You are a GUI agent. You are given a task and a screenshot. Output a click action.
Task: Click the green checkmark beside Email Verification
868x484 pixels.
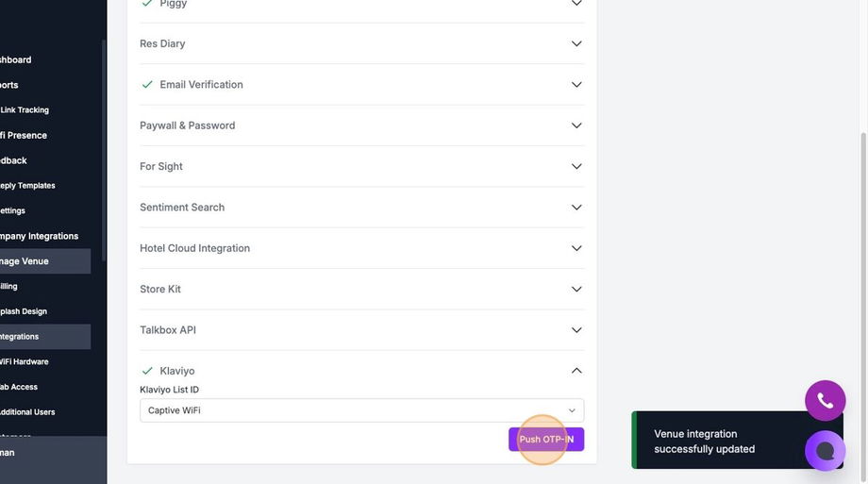(x=147, y=84)
